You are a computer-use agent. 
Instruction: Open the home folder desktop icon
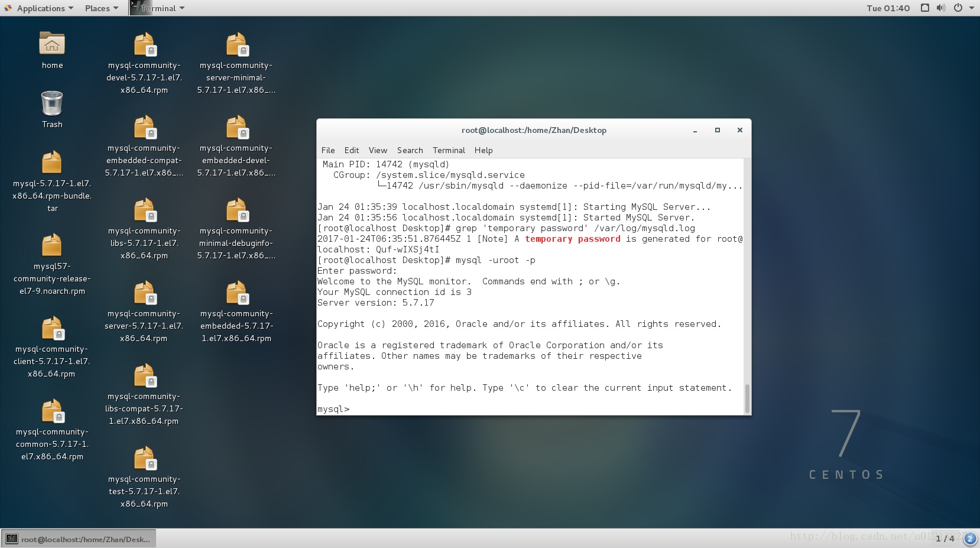pyautogui.click(x=52, y=44)
